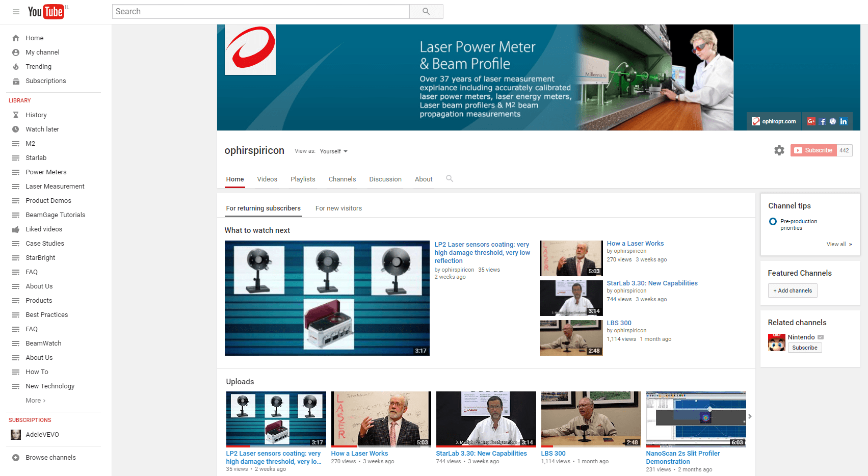Viewport: 868px width, 476px height.
Task: Open the AdeleVEVO subscription
Action: pos(42,435)
